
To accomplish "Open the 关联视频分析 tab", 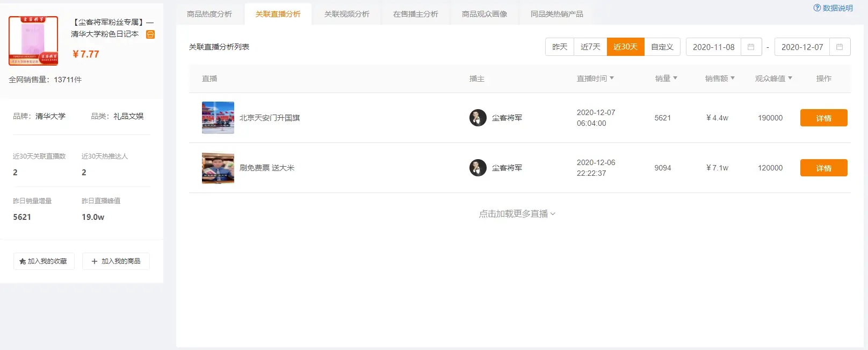I will pos(347,14).
